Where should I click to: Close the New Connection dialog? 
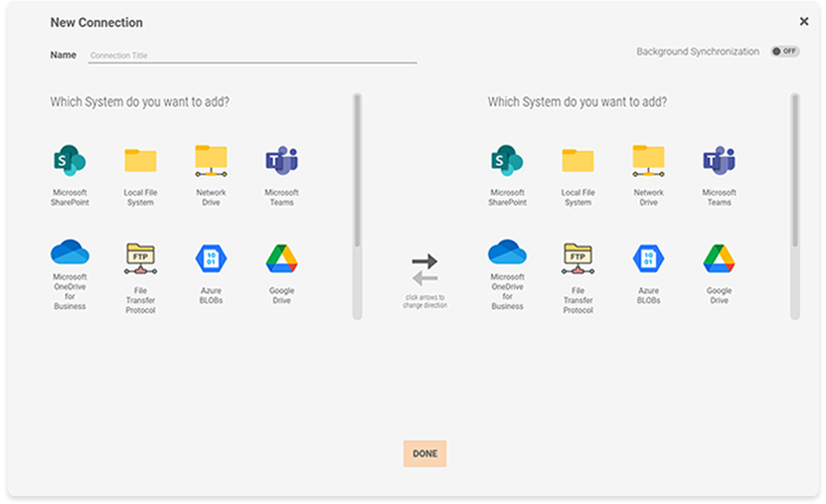coord(804,21)
